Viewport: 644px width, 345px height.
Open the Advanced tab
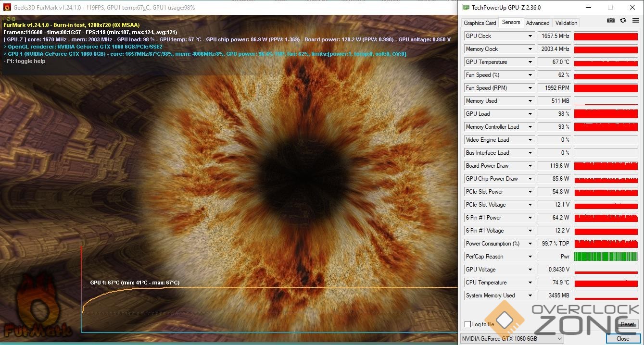[537, 23]
